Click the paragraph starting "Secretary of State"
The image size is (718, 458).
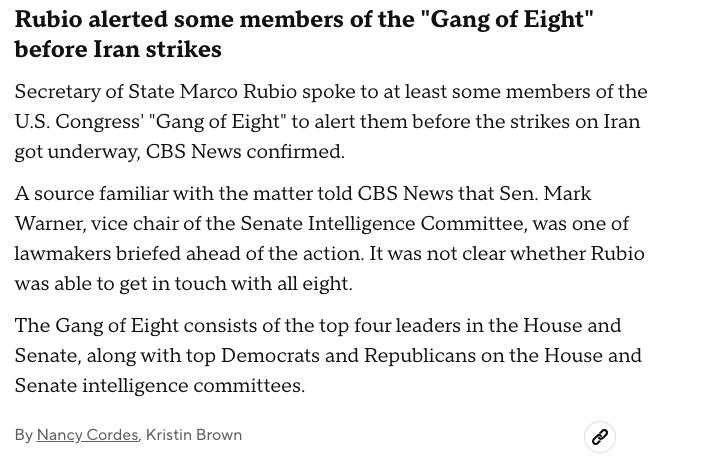[x=330, y=121]
